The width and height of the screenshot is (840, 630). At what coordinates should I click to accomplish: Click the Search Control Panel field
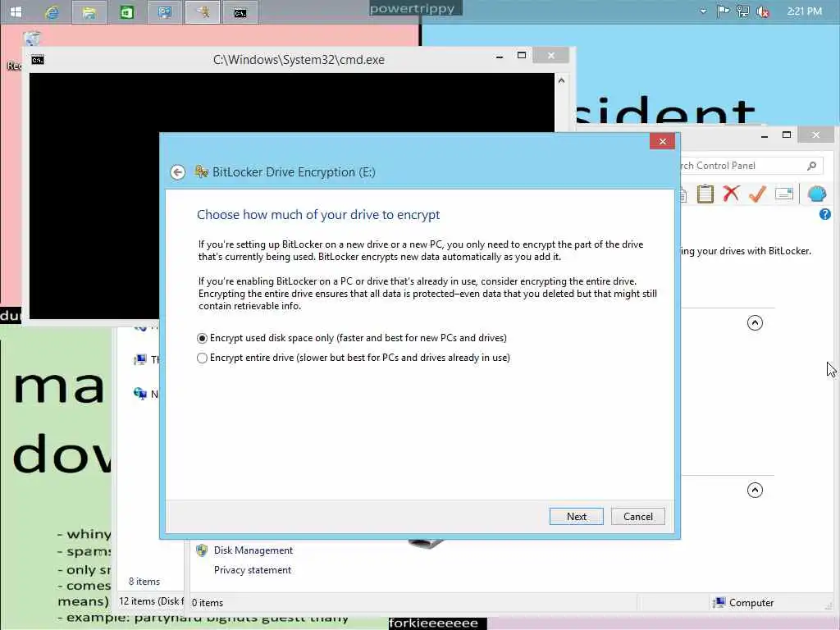tap(750, 166)
